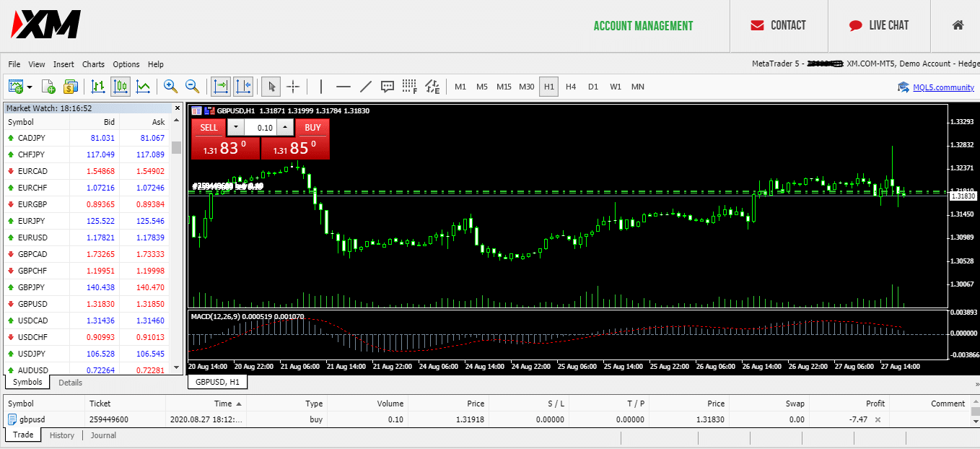This screenshot has width=980, height=449.
Task: Increase trade volume with up arrow
Action: (285, 128)
